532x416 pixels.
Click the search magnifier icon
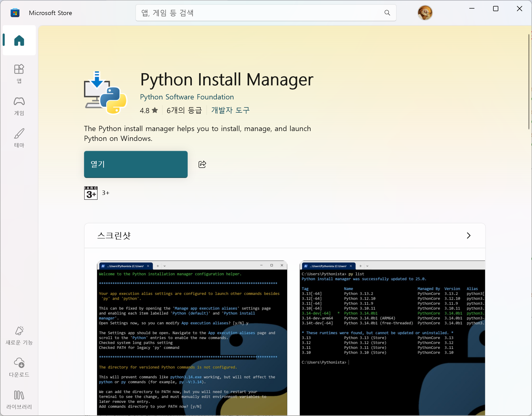[387, 13]
